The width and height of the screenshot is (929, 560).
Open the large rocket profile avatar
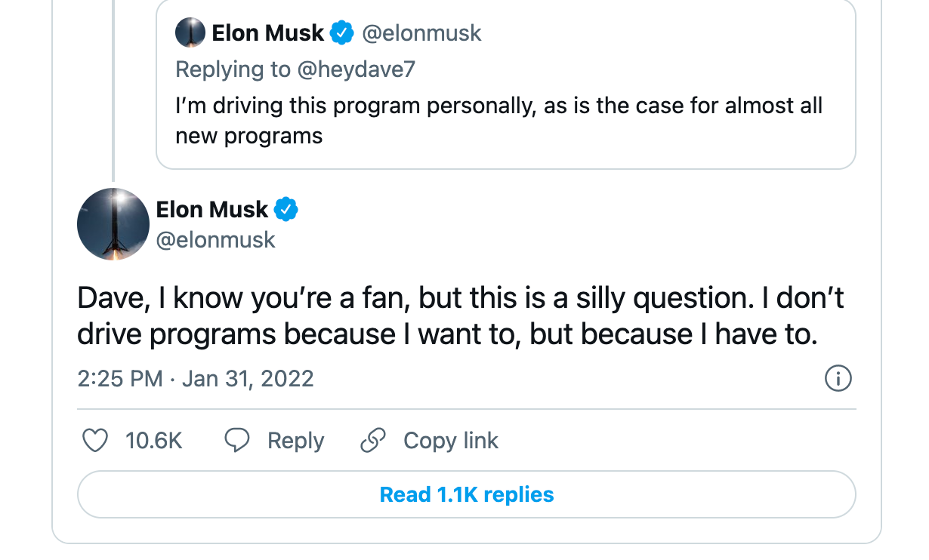point(113,224)
